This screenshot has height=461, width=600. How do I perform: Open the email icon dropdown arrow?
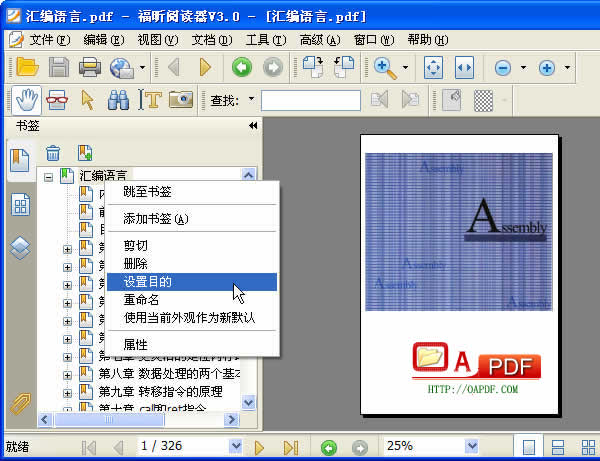[142, 68]
